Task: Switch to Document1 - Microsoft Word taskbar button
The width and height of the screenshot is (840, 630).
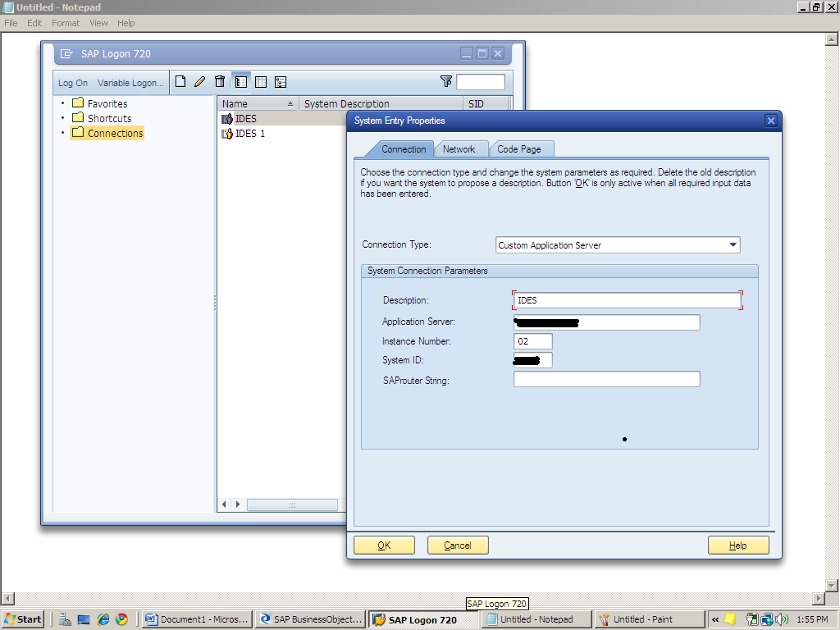Action: 198,619
